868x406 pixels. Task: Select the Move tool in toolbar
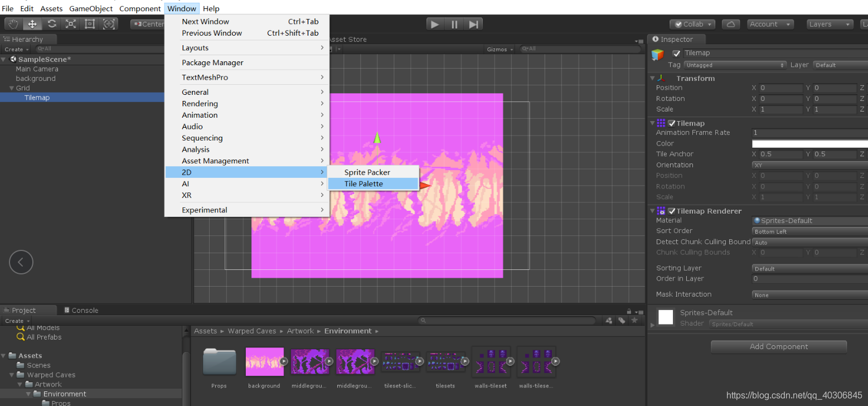[33, 24]
